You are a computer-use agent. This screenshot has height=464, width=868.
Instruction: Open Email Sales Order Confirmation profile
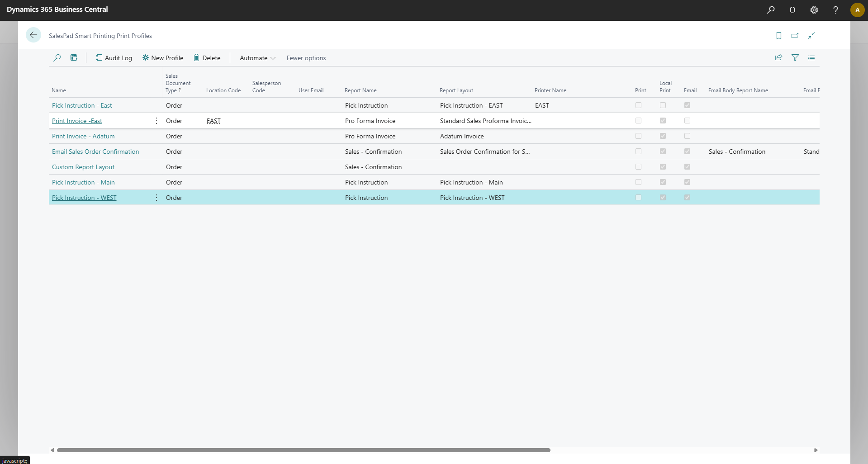click(x=95, y=152)
